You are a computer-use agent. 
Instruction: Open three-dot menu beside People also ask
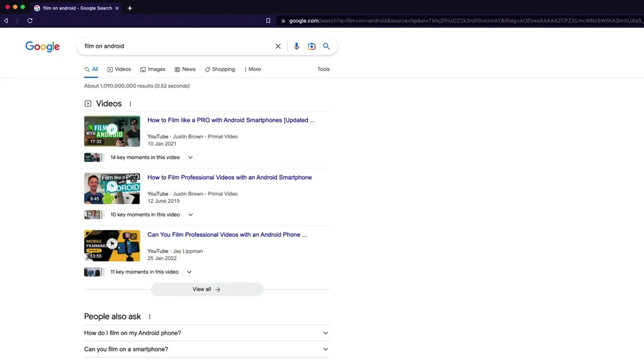pyautogui.click(x=149, y=317)
